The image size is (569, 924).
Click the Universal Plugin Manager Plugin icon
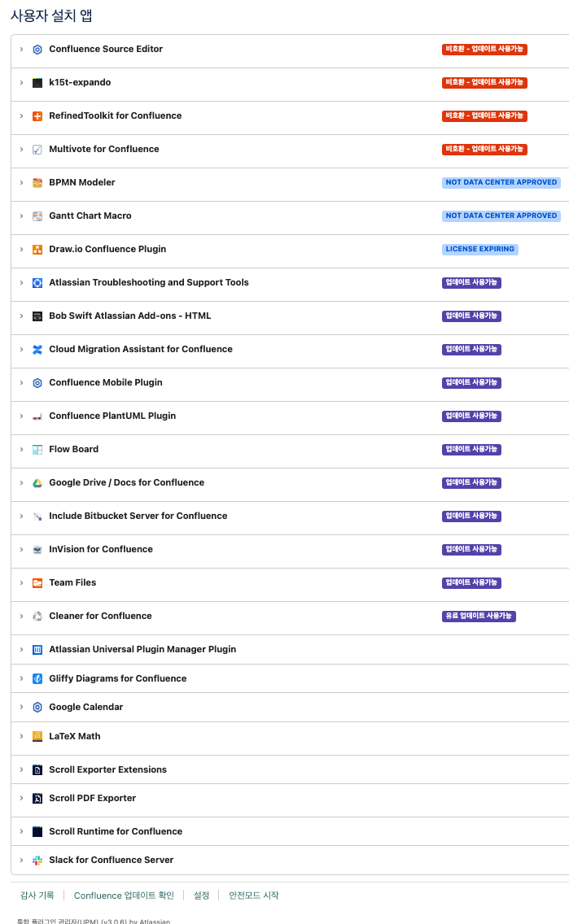(37, 650)
